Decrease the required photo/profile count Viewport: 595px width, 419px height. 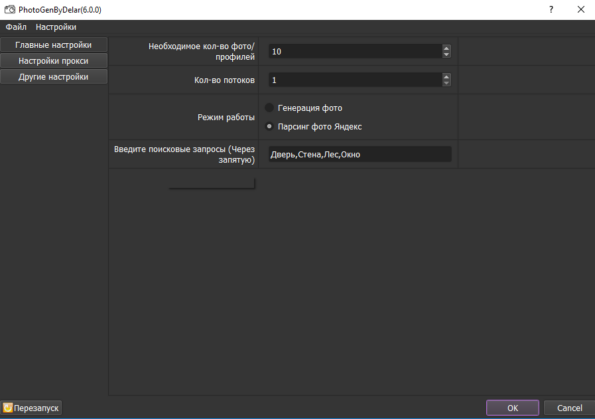pos(446,55)
